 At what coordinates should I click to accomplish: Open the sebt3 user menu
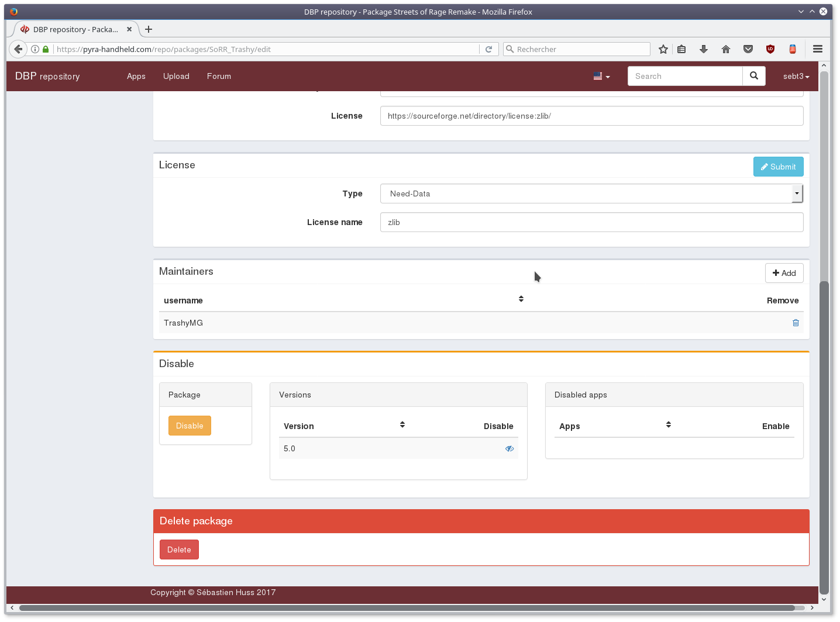tap(796, 77)
